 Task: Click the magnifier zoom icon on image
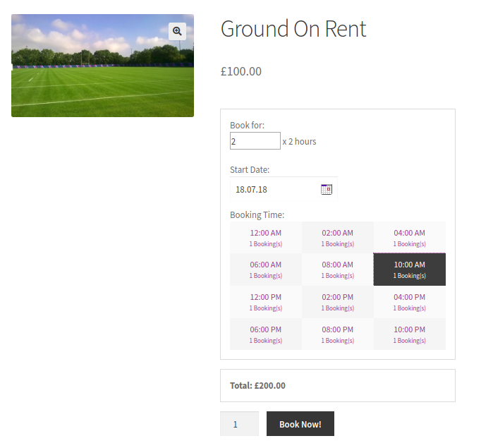point(177,31)
